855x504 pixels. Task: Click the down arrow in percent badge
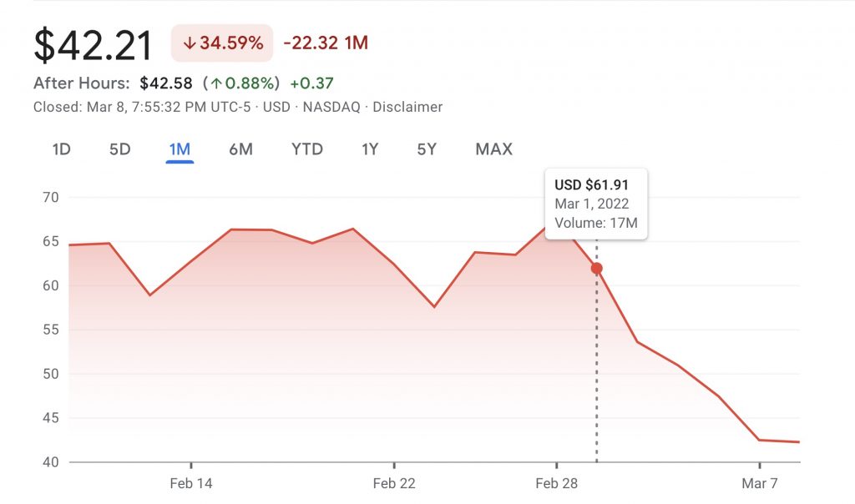click(190, 43)
